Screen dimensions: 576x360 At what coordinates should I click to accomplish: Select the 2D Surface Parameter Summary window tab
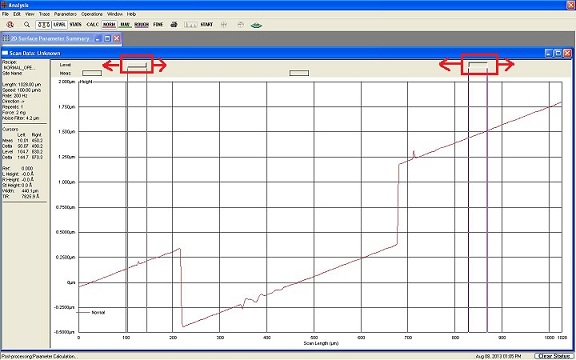tap(50, 39)
